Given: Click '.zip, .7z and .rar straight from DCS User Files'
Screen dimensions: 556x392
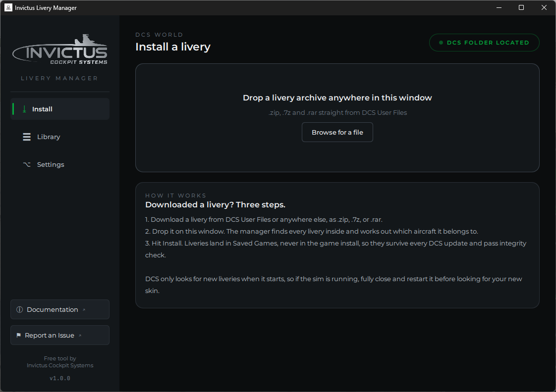Looking at the screenshot, I should (x=337, y=113).
